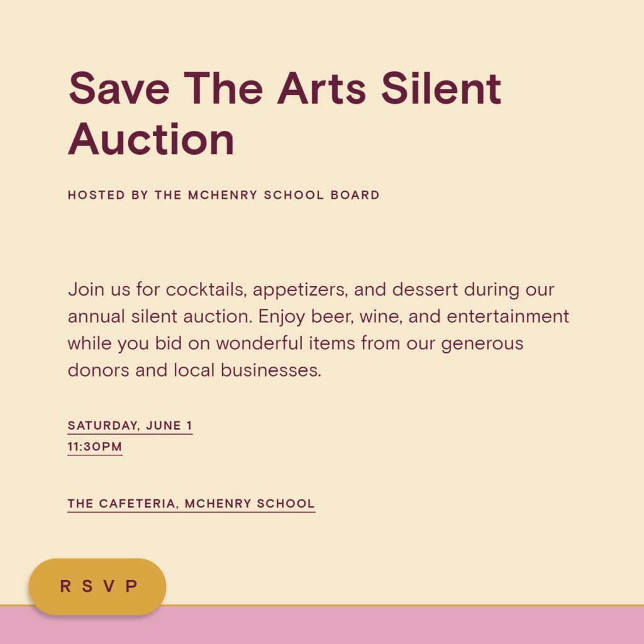Click the word 'Auction' in the title
The width and height of the screenshot is (644, 644).
[151, 139]
